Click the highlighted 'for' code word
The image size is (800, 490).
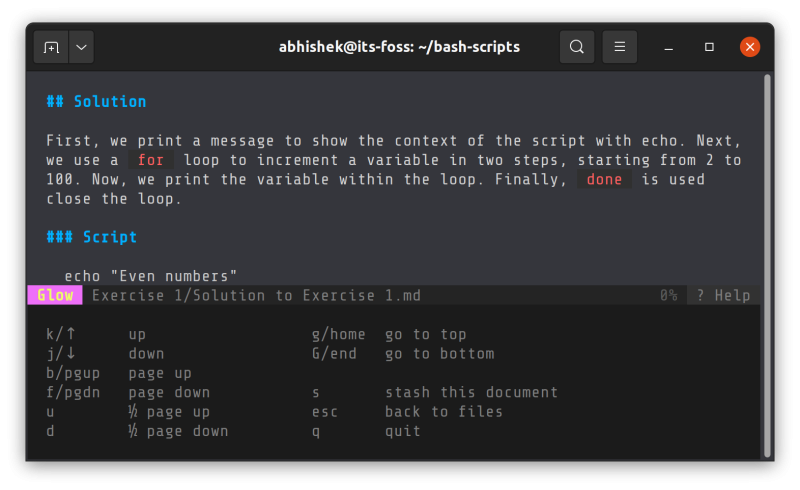pos(151,160)
